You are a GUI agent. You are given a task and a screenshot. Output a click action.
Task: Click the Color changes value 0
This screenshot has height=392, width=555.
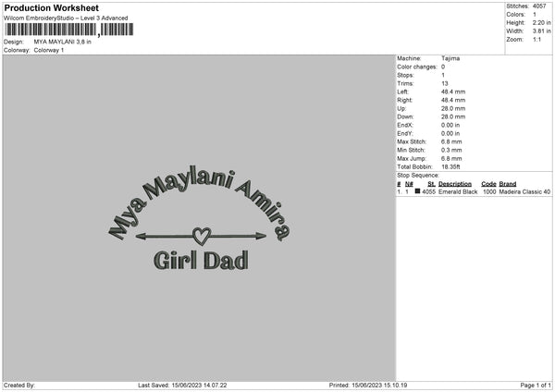pos(443,67)
